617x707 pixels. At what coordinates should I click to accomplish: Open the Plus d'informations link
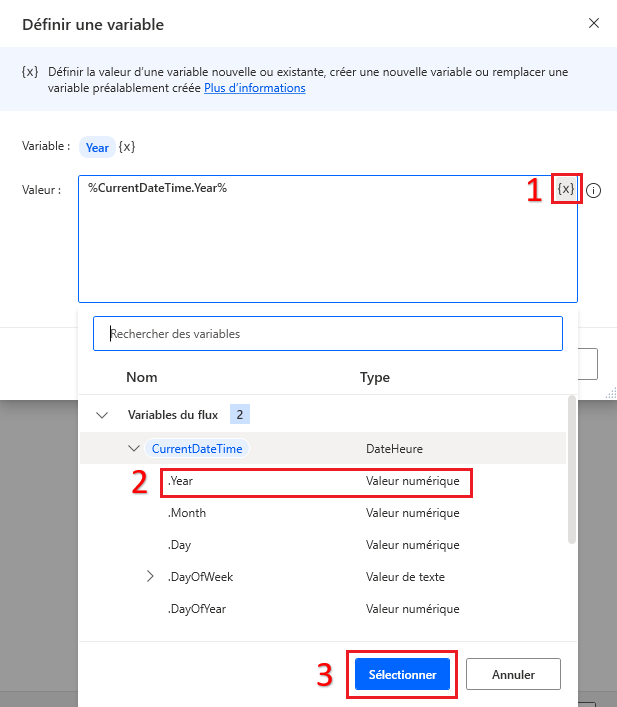point(255,88)
